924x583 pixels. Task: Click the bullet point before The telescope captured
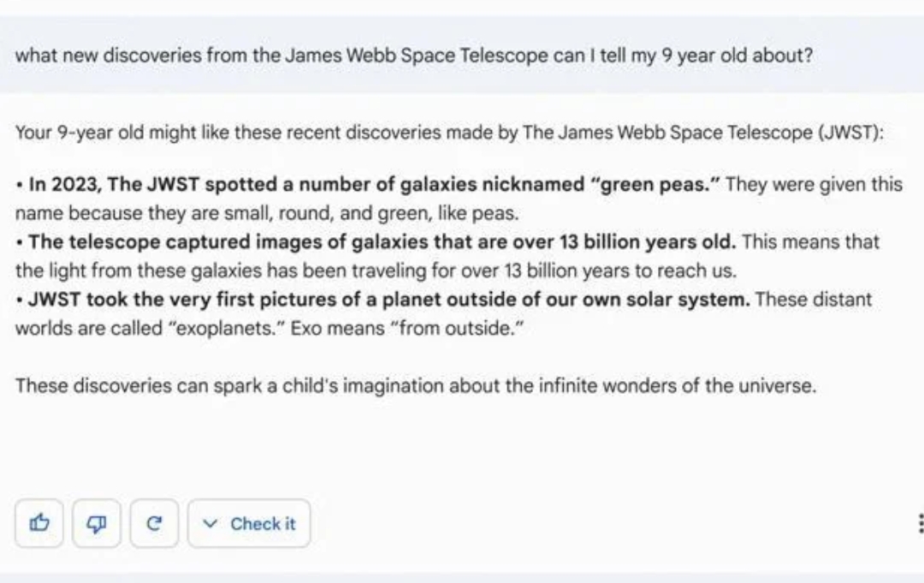20,243
